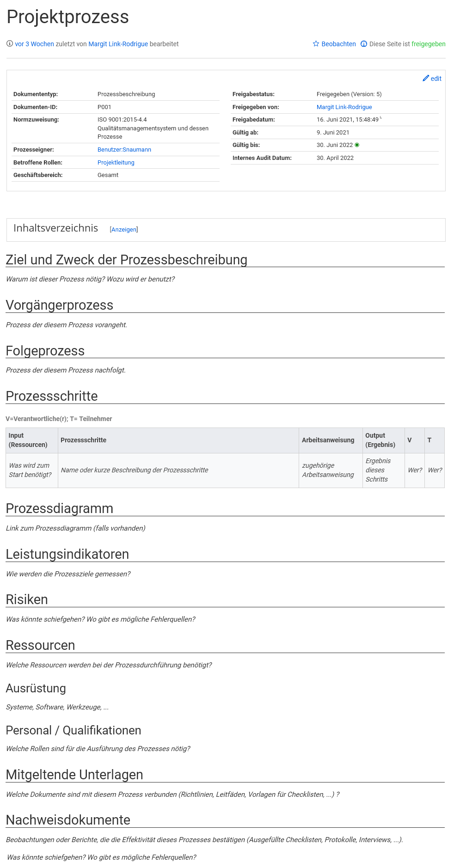The image size is (454, 868).
Task: Click the small superscript marker after Freigabedatum time
Action: (x=381, y=118)
